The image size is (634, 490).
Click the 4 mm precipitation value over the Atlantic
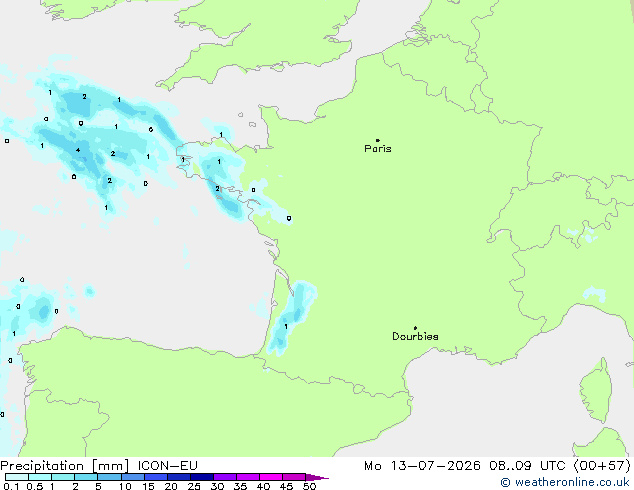[78, 150]
